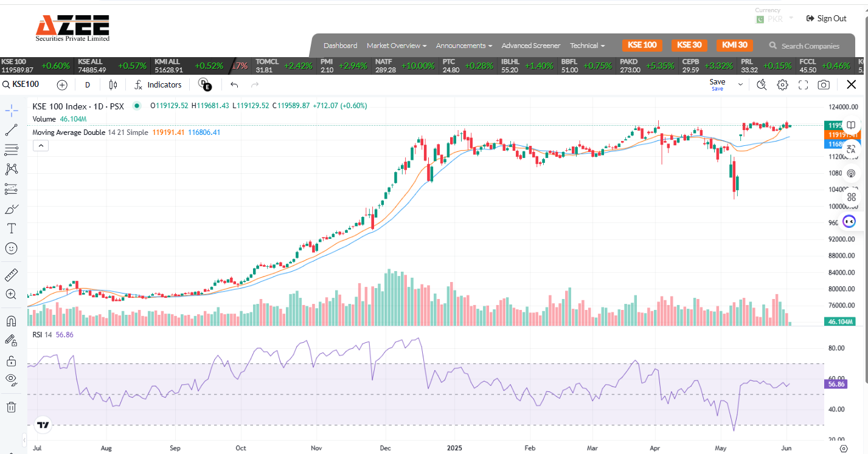Open the Dashboard page

pos(341,46)
